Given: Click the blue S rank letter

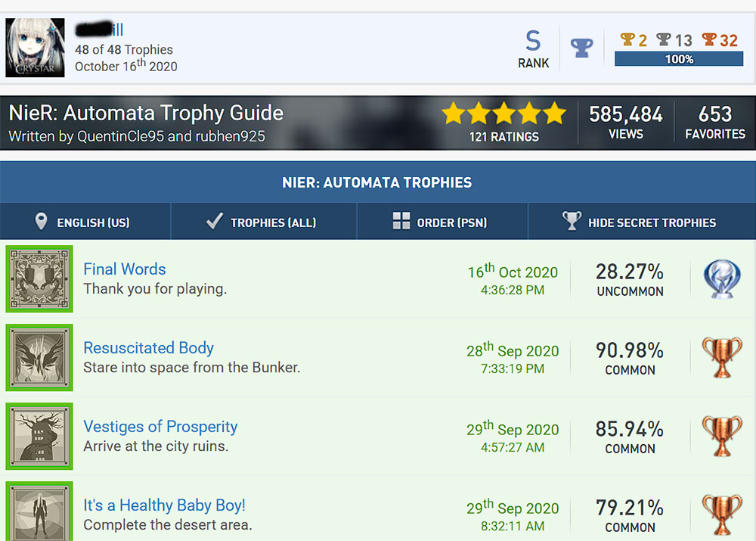Looking at the screenshot, I should [533, 41].
